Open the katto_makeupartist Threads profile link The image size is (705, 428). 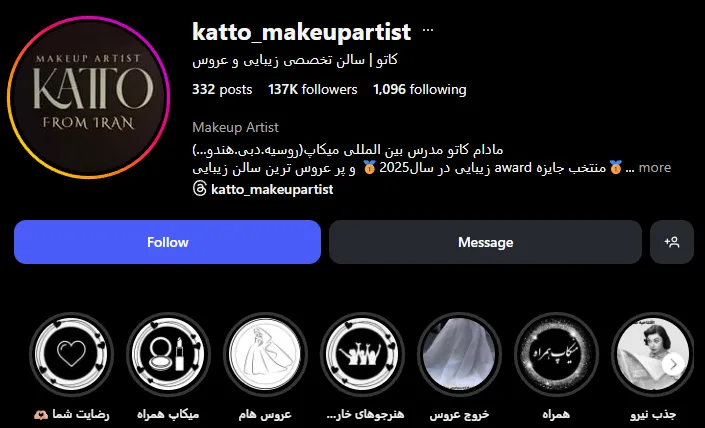(272, 189)
